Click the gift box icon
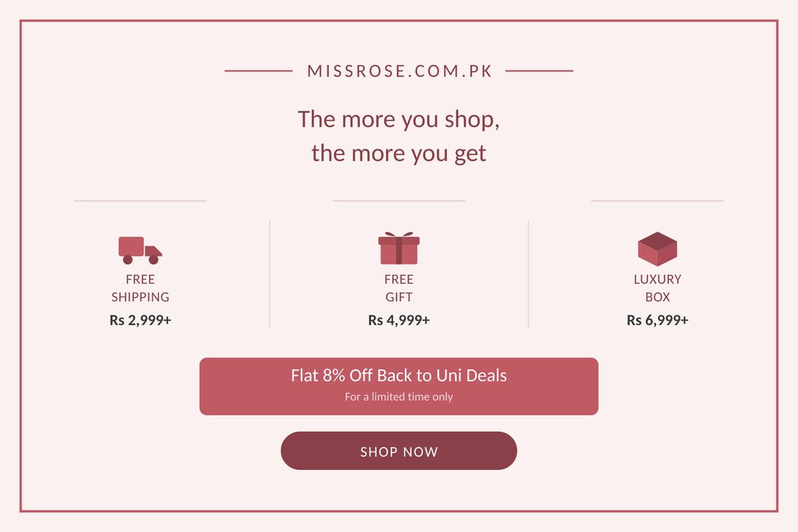The image size is (798, 532). tap(399, 248)
